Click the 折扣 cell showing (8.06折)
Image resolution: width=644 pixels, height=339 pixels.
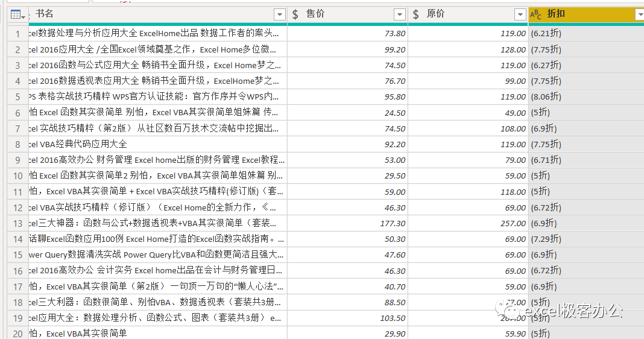(586, 97)
